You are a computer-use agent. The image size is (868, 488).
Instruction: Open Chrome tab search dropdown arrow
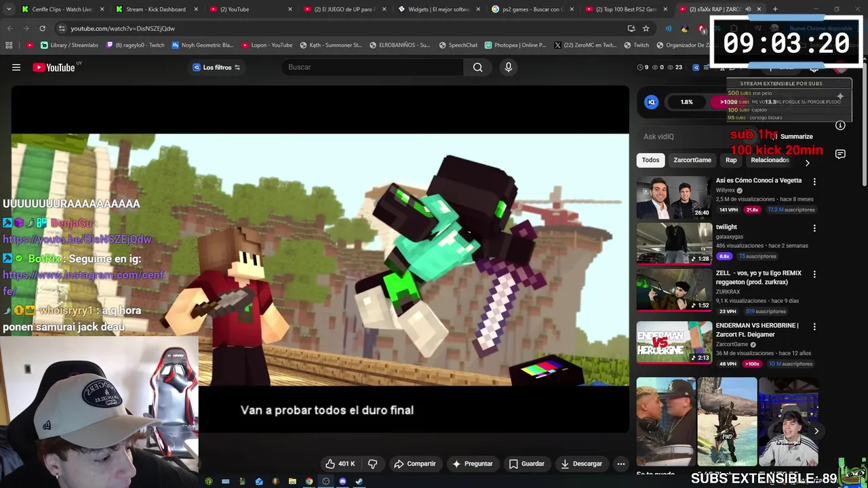tap(9, 9)
